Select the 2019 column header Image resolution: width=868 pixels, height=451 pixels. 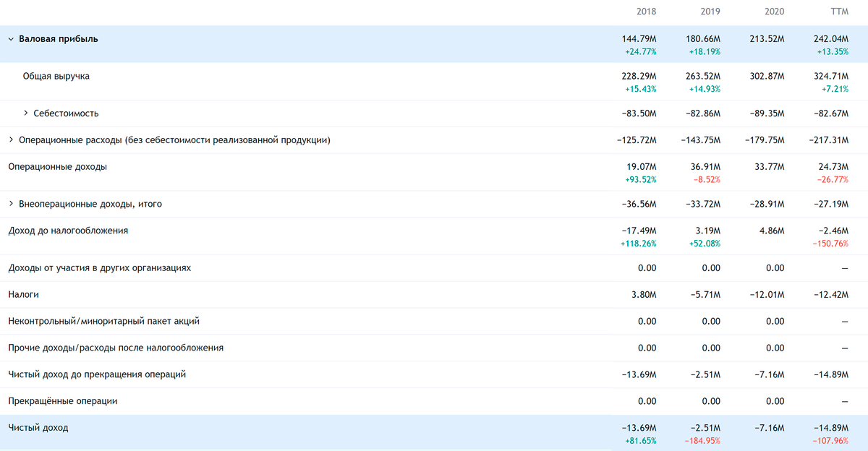click(x=710, y=12)
